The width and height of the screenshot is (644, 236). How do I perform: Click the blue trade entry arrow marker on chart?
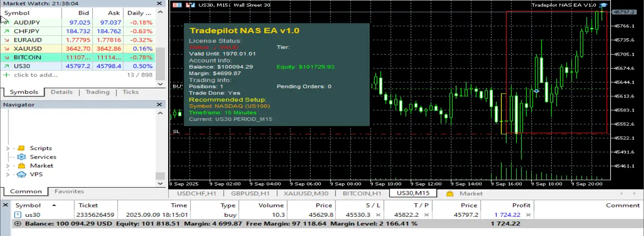[536, 91]
